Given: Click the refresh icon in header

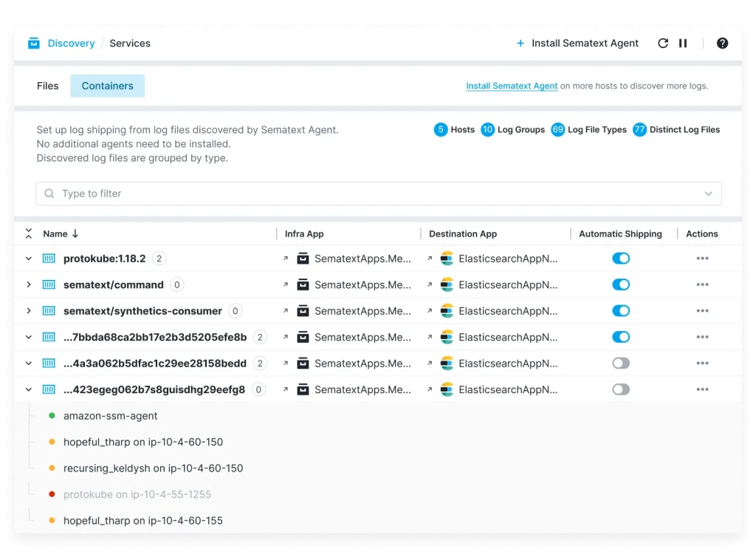Looking at the screenshot, I should (x=662, y=44).
